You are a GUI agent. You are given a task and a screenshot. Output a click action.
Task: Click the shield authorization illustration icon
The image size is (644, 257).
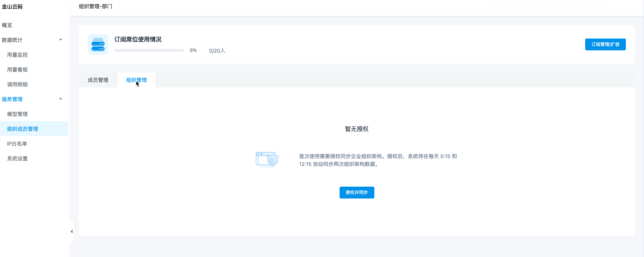coord(268,160)
